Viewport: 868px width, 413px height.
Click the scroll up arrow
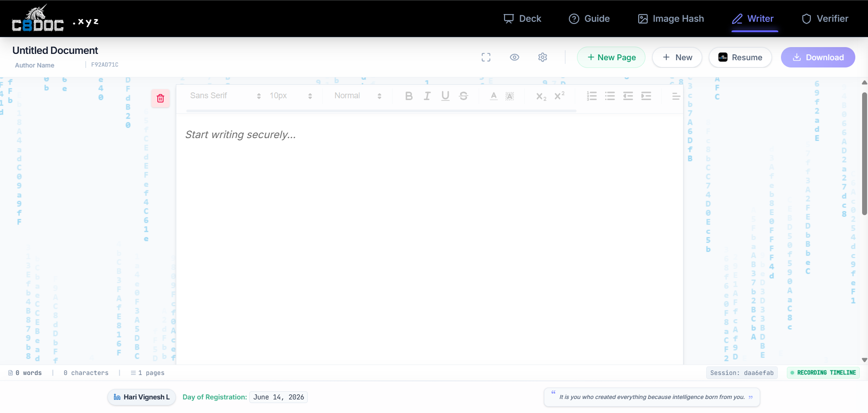click(x=864, y=82)
